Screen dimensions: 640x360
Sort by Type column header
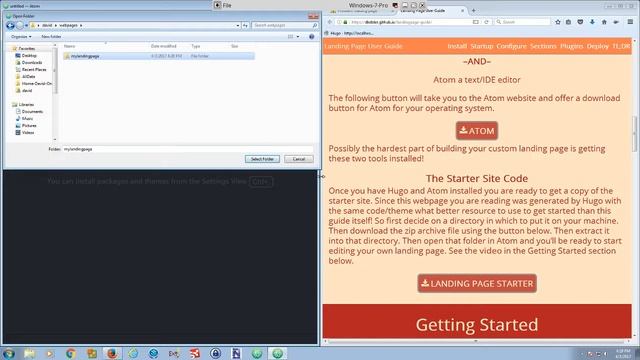(x=196, y=46)
